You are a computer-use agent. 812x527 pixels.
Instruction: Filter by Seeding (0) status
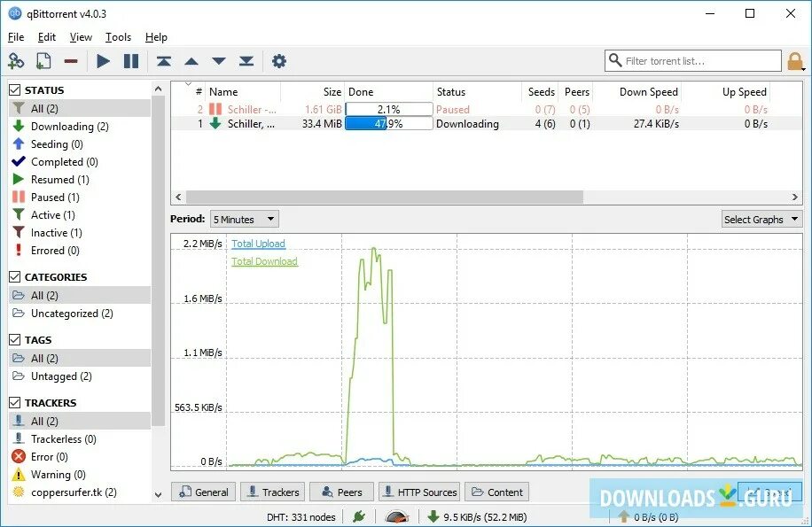(x=81, y=143)
